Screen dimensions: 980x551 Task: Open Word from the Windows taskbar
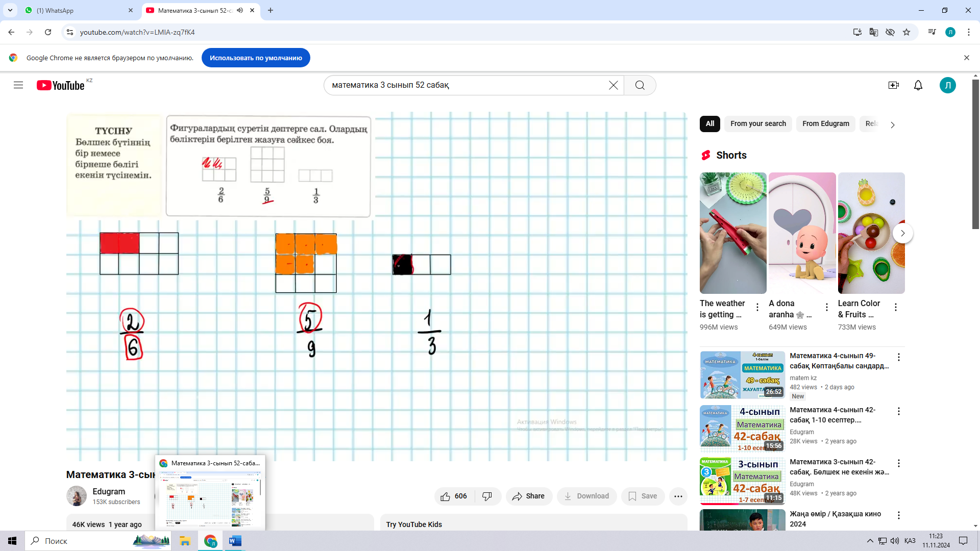click(x=235, y=541)
